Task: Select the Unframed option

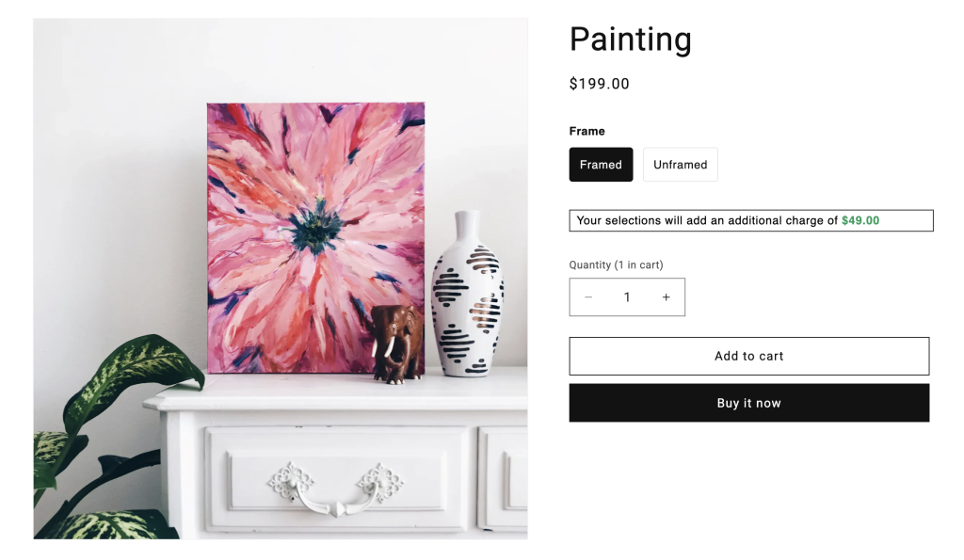Action: pyautogui.click(x=680, y=164)
